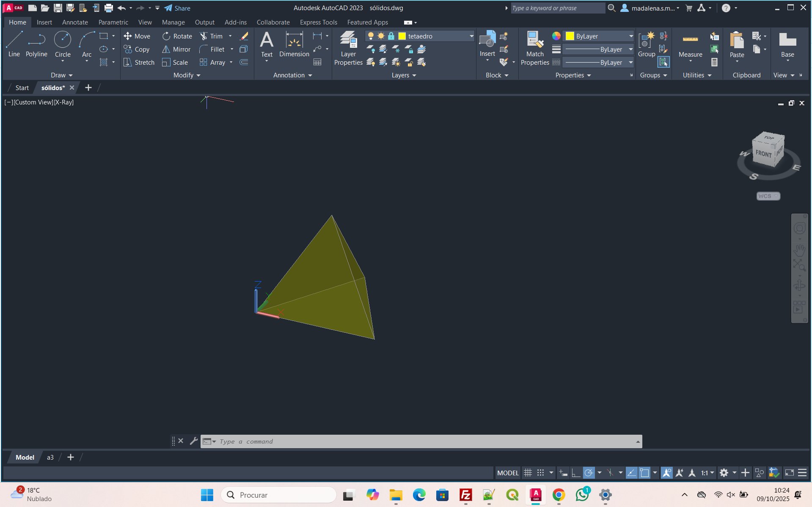This screenshot has width=812, height=507.
Task: Click the Copy tool
Action: tap(137, 49)
